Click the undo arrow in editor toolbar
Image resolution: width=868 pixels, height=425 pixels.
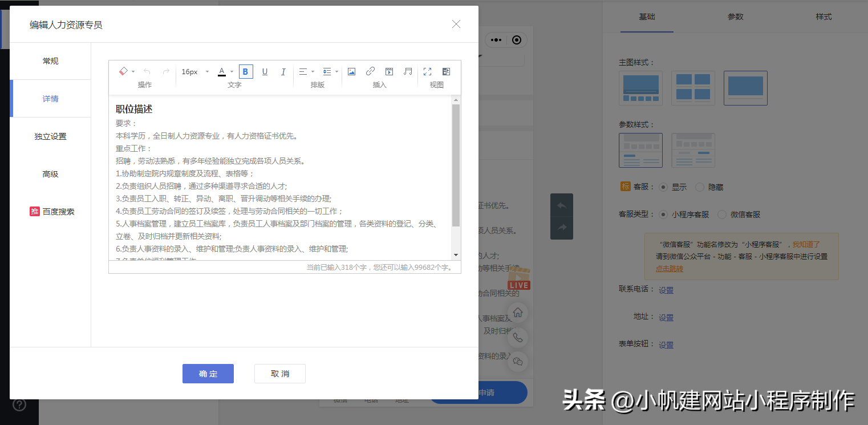(x=147, y=71)
